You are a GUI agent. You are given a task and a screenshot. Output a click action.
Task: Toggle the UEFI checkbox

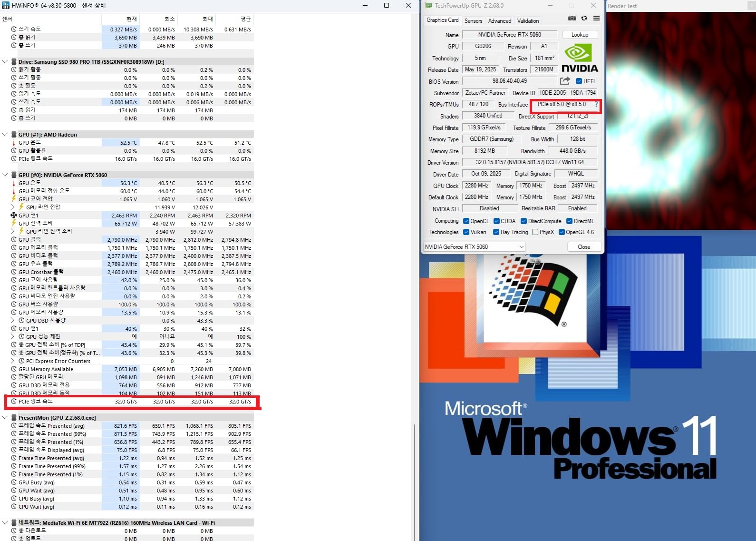[x=579, y=81]
